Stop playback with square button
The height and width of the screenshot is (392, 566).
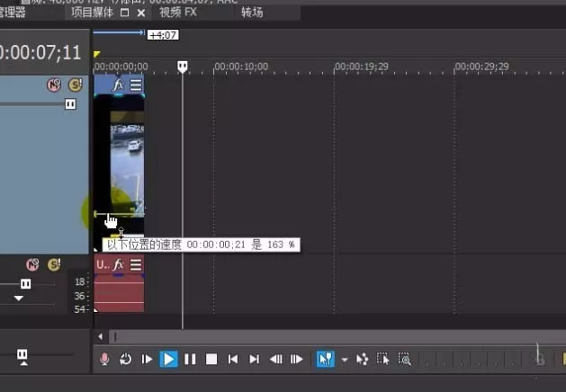click(211, 359)
